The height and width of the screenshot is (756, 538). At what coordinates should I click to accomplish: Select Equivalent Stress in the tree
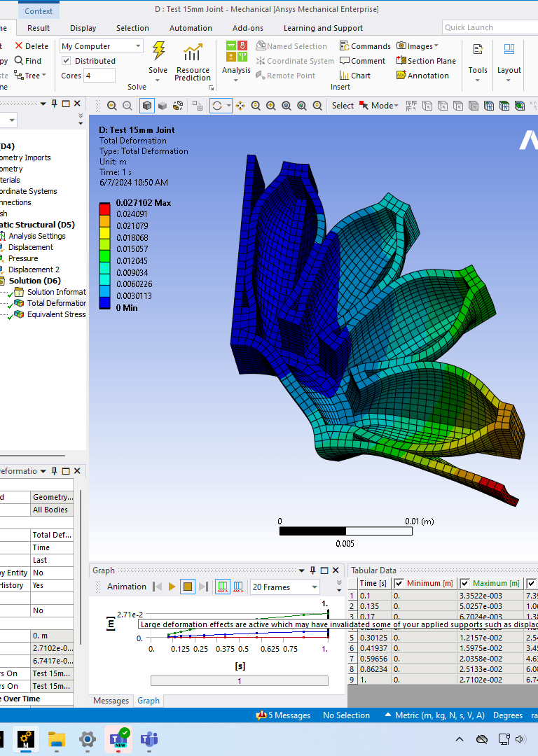[57, 314]
